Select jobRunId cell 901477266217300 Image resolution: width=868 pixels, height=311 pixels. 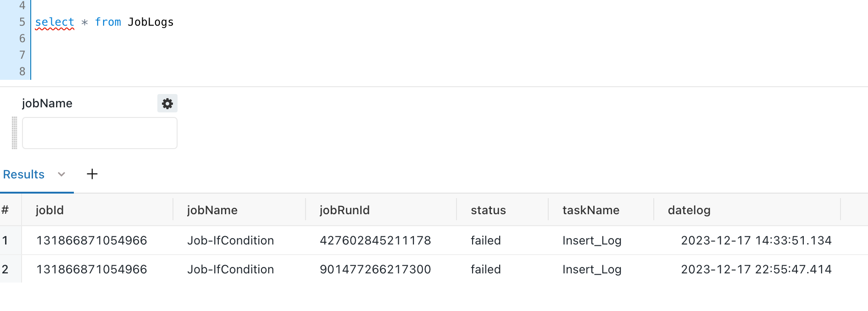click(x=375, y=269)
